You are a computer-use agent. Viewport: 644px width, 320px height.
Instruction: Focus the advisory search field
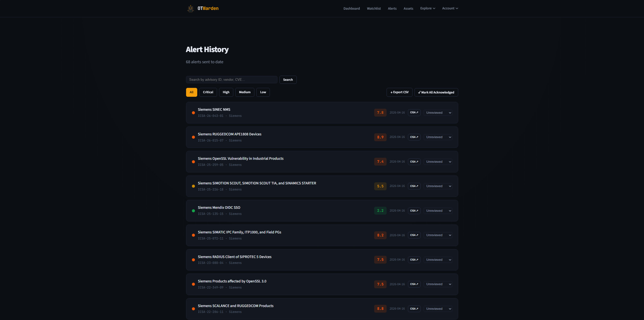(x=232, y=80)
